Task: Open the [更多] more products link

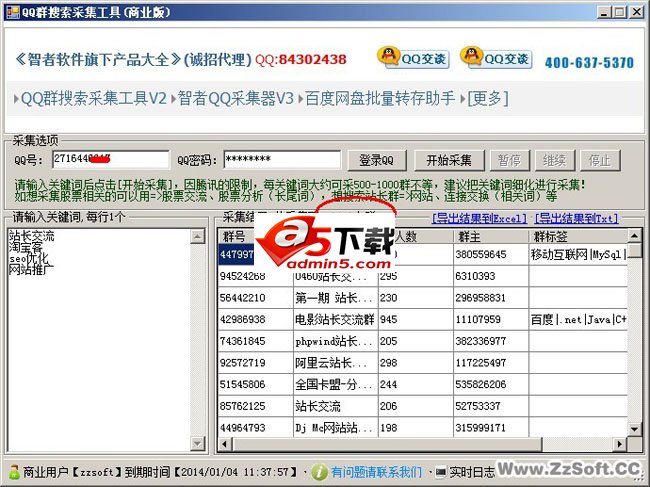Action: [x=488, y=99]
